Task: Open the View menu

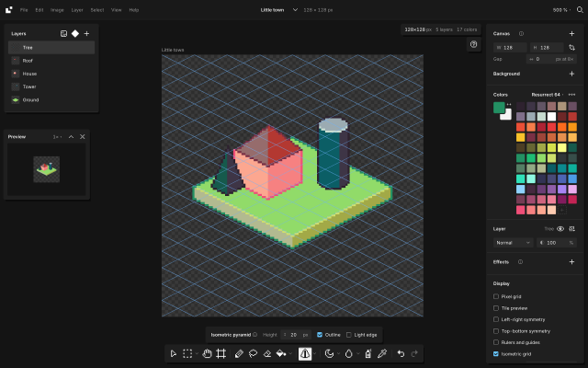Action: (117, 10)
